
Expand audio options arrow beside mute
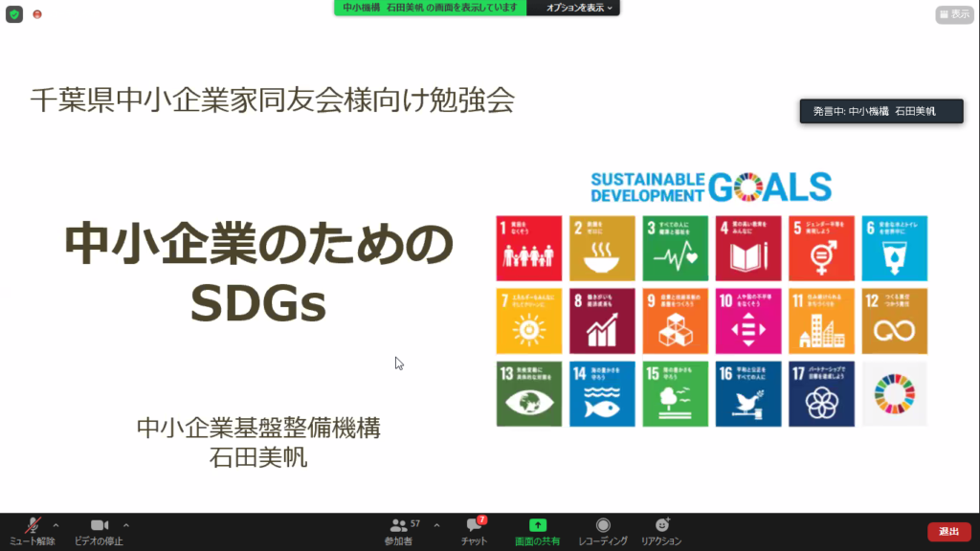[x=56, y=525]
